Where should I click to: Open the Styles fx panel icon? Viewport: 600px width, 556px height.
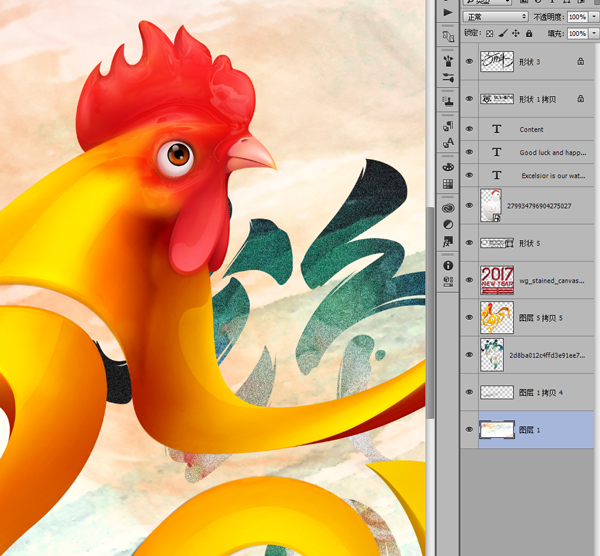coord(448,241)
